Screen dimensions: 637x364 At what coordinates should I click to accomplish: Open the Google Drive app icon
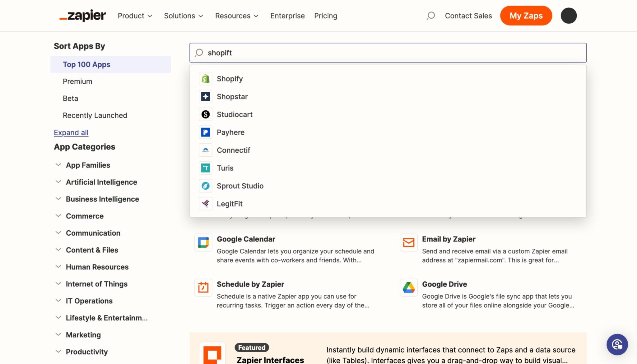(408, 288)
